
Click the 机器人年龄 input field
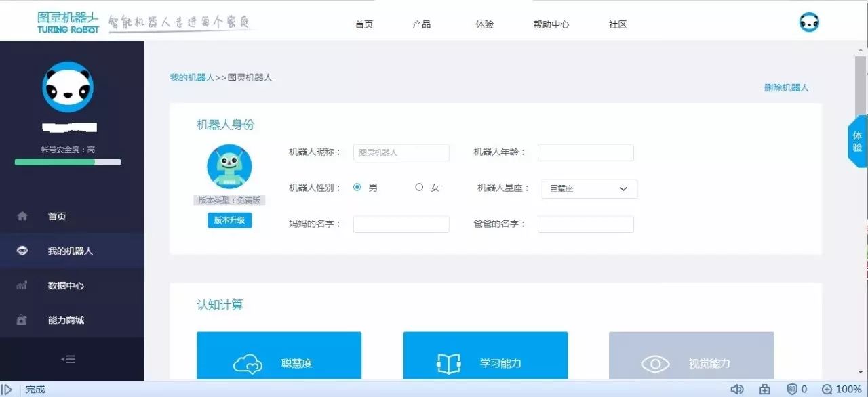586,152
